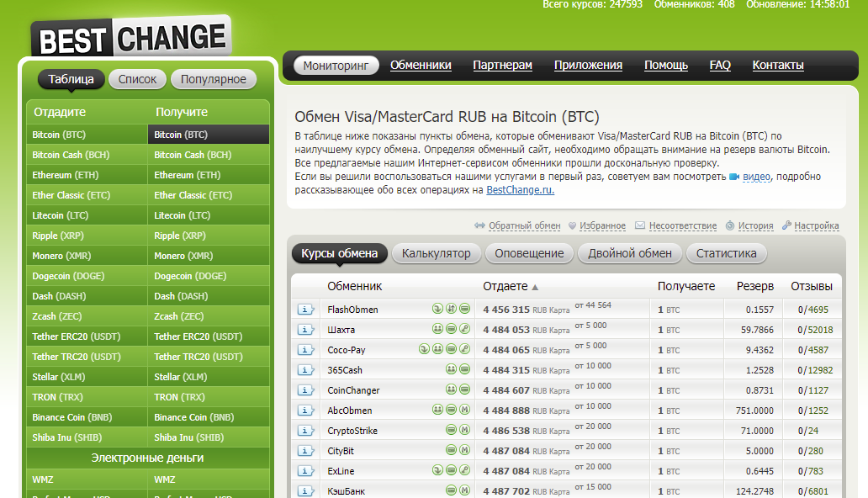This screenshot has width=868, height=498.
Task: Open Помощь in top navigation
Action: click(x=666, y=66)
